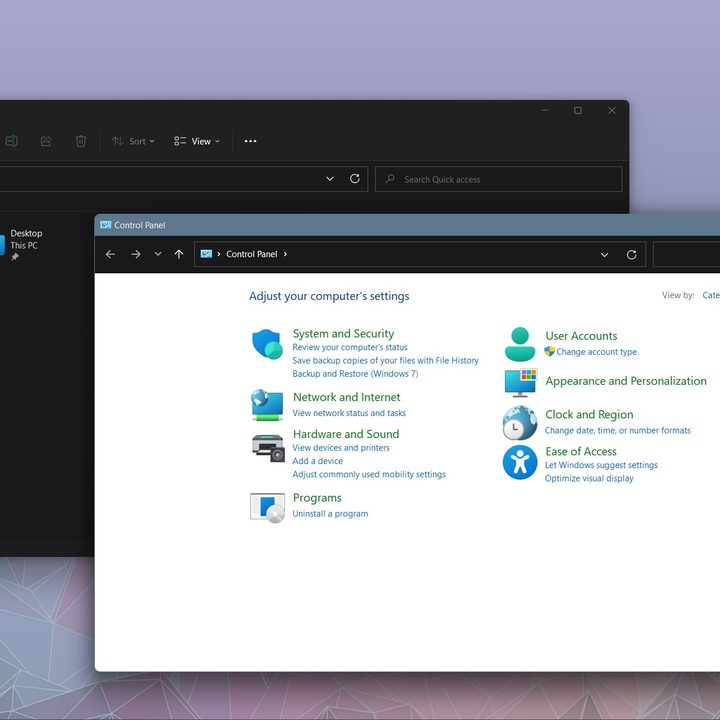Open the Clock and Region globe icon
Screen dimensions: 720x720
click(520, 423)
